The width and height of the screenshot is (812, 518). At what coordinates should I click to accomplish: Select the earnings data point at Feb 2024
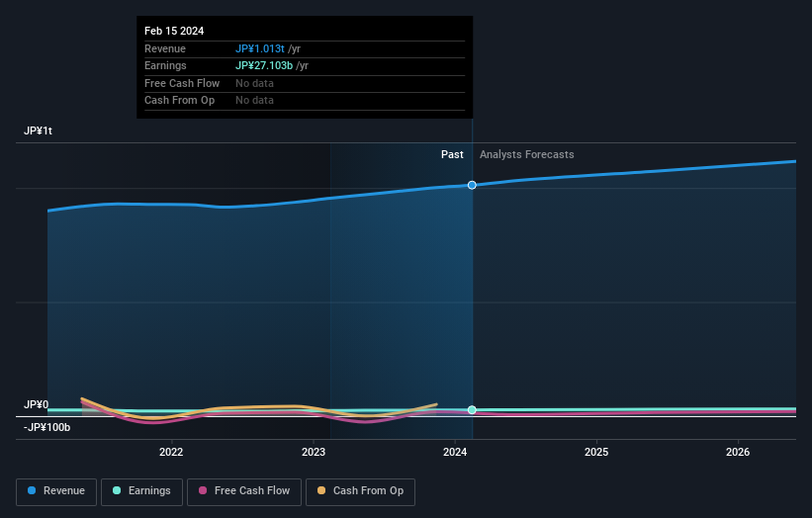tap(472, 410)
